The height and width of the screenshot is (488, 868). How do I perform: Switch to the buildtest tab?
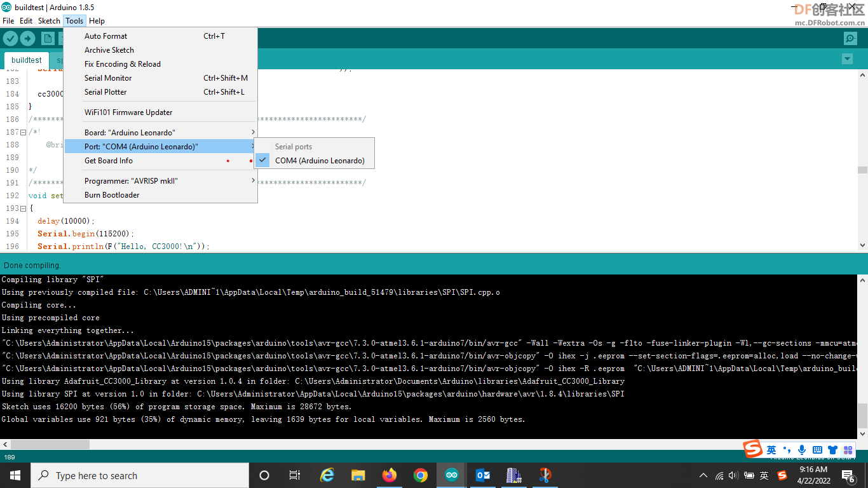click(27, 60)
